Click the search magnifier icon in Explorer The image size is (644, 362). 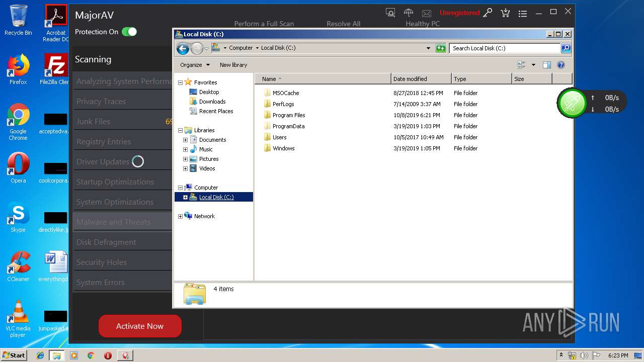coord(566,48)
